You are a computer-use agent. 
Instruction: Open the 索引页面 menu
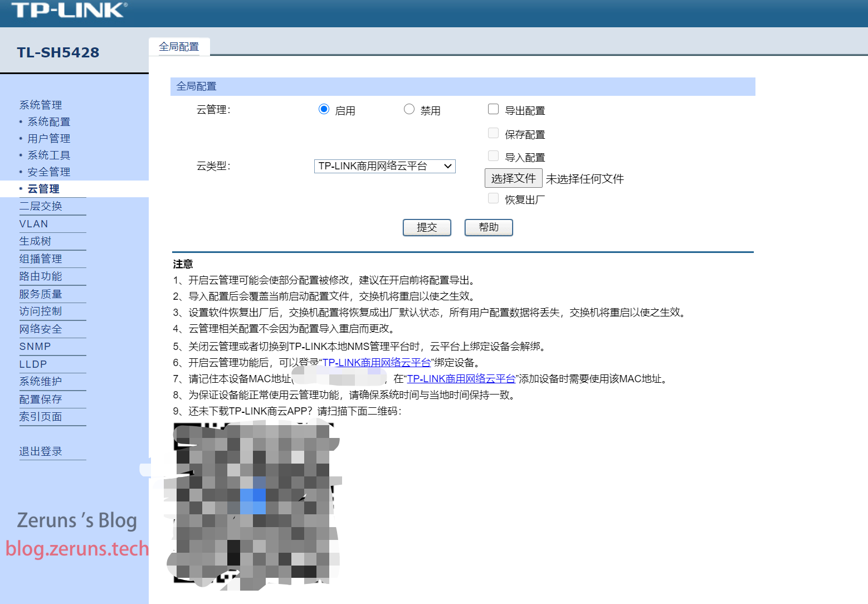tap(41, 417)
